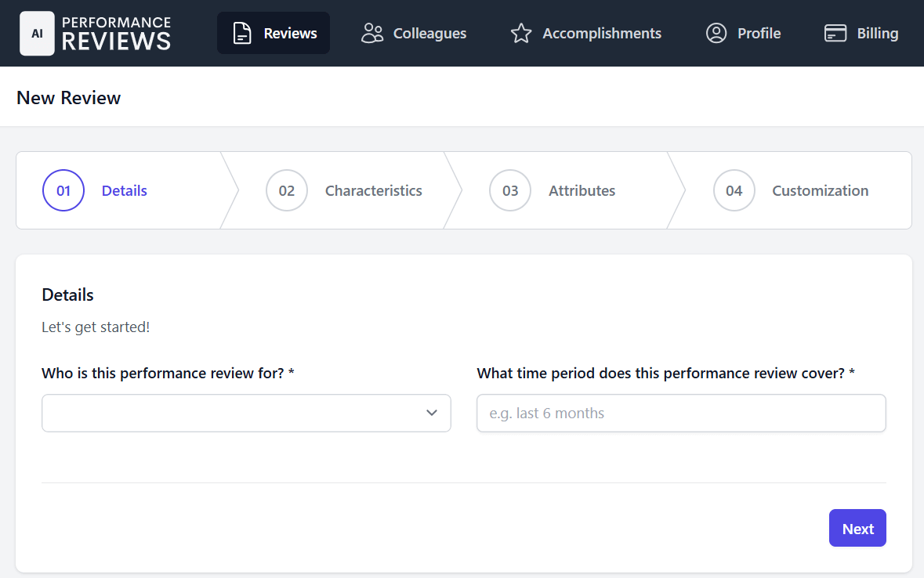Go to the Attributes step
The height and width of the screenshot is (578, 924).
582,191
